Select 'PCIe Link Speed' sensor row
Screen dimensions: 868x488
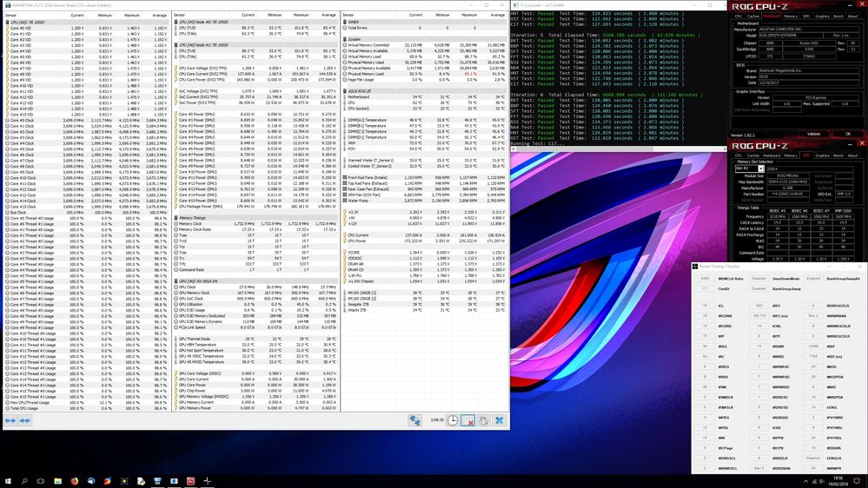click(255, 327)
